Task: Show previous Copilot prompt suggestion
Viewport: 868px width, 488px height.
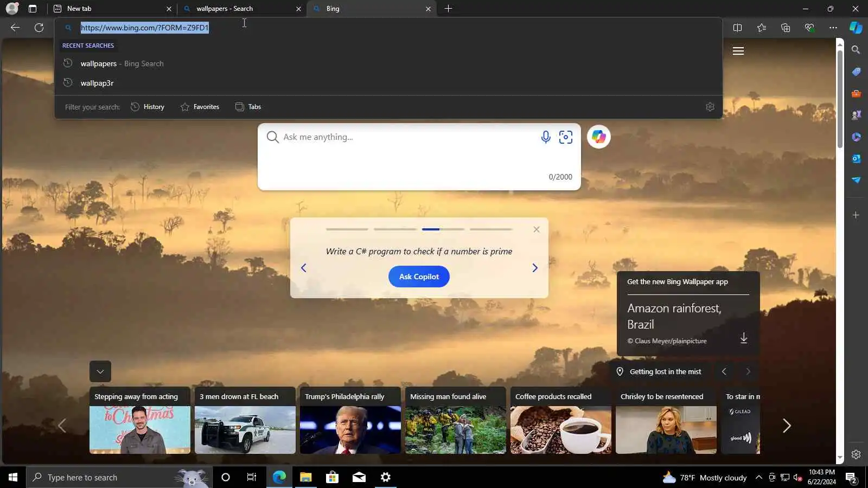Action: tap(304, 268)
